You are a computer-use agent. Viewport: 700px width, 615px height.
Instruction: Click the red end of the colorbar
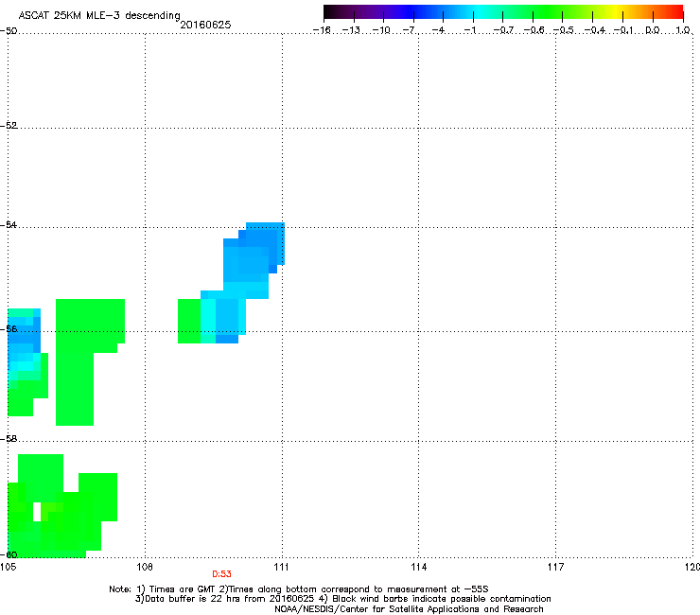pos(676,11)
